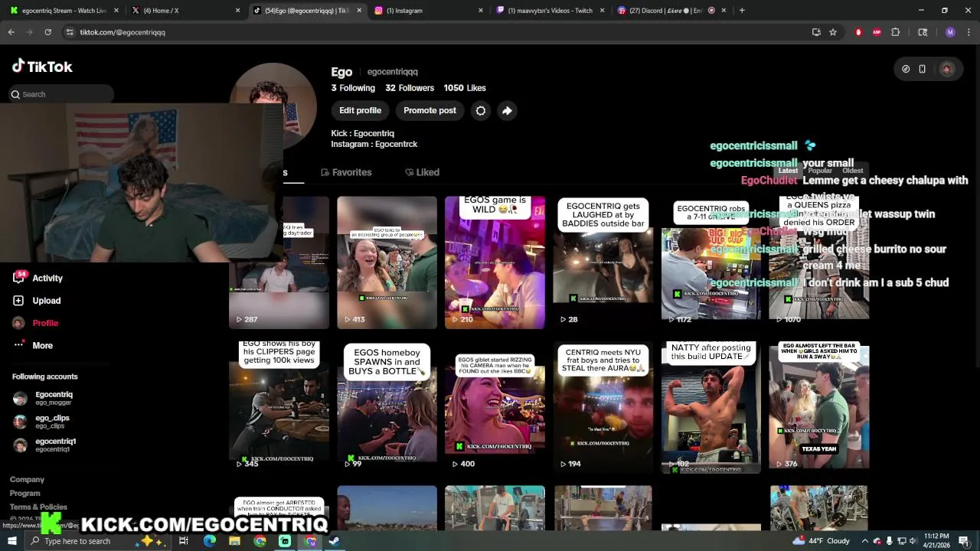Open video 'EGOCENTRIQ gets LAUGHED at by BADDIES'
Image resolution: width=980 pixels, height=551 pixels.
(603, 262)
